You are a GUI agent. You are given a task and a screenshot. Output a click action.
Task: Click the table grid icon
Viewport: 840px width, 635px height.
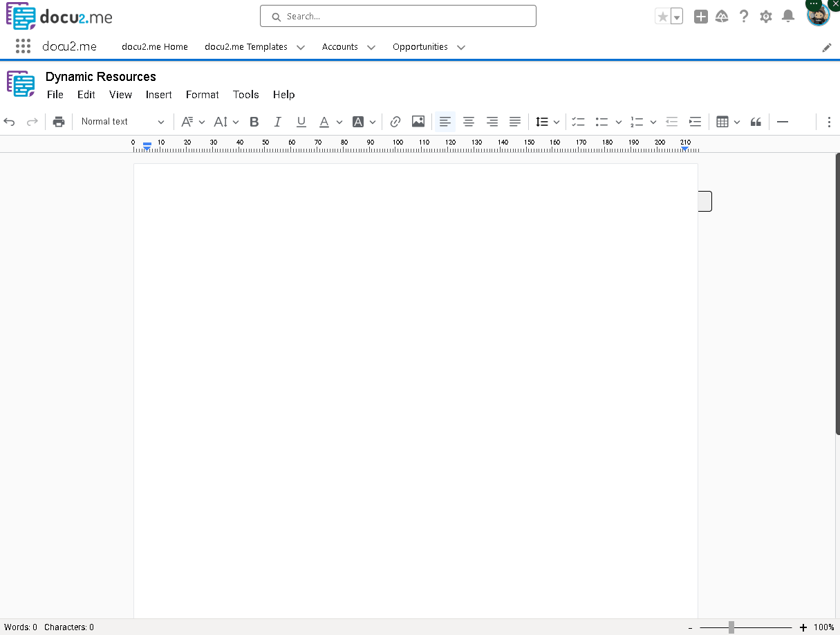point(722,122)
